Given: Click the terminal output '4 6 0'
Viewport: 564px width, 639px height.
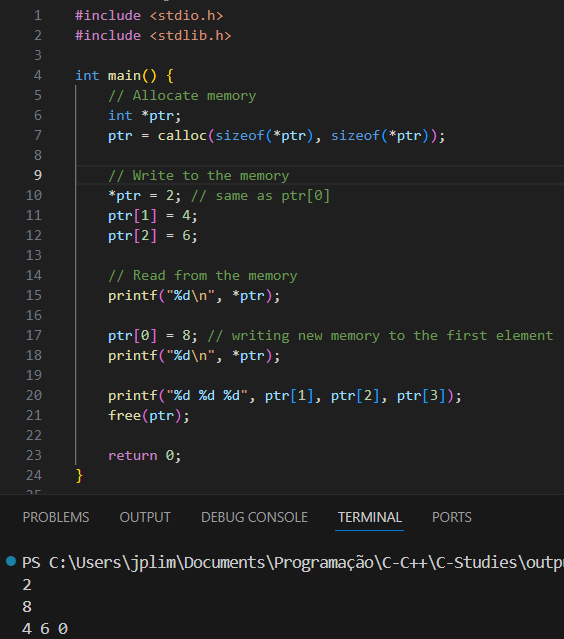Looking at the screenshot, I should tap(45, 628).
